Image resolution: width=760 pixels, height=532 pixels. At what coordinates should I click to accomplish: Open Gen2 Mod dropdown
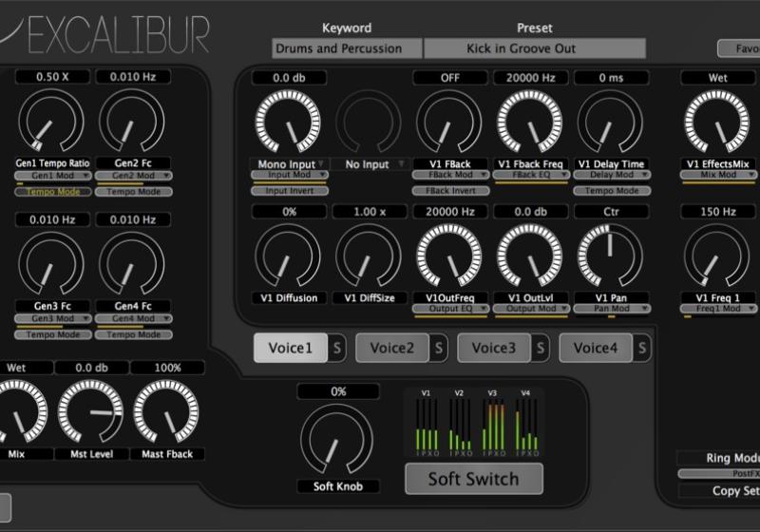pos(133,176)
